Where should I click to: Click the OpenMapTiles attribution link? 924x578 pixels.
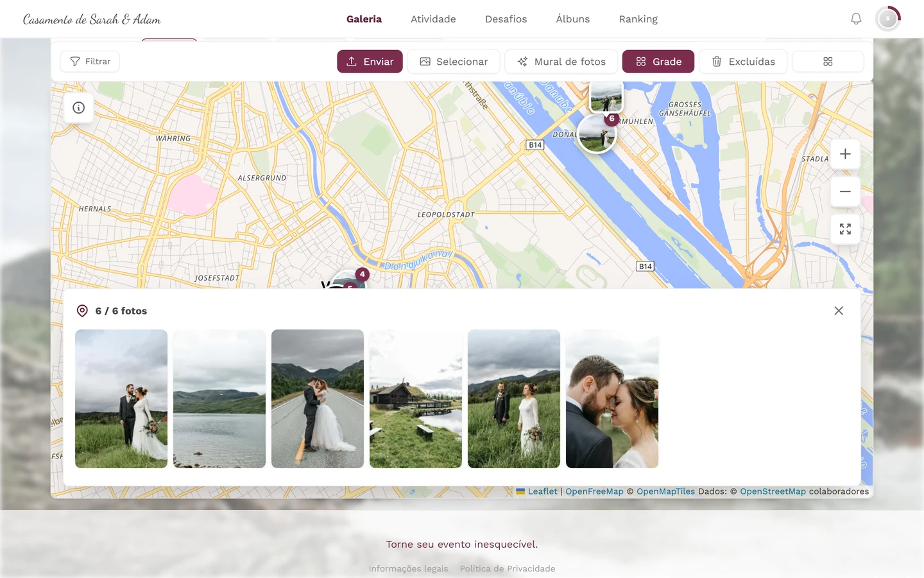665,491
